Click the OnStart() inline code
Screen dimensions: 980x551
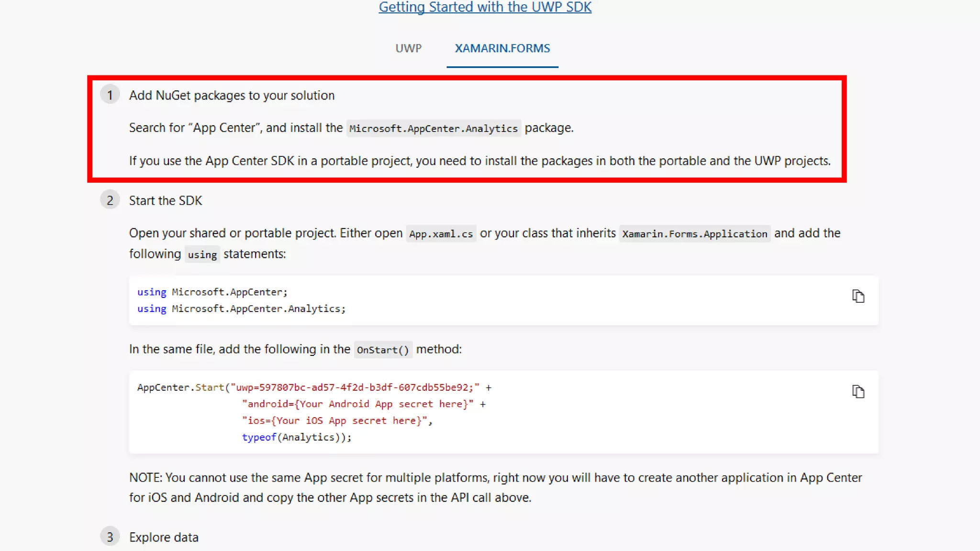[x=383, y=350]
